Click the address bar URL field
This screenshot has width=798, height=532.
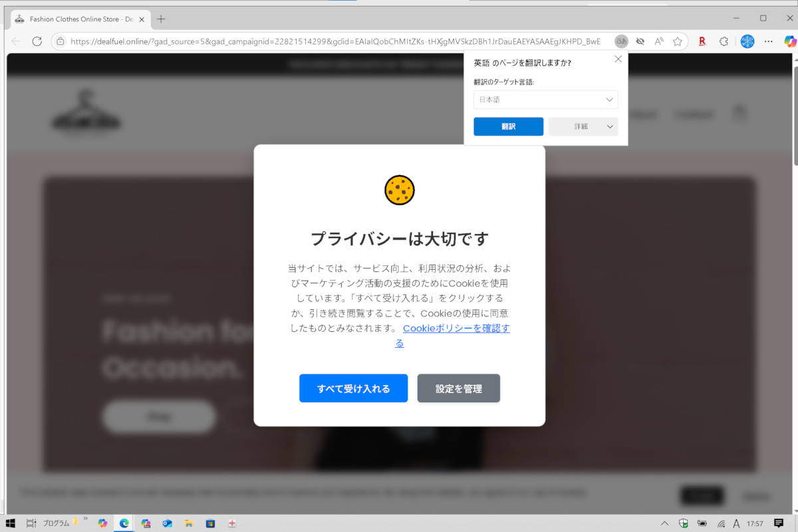[x=336, y=41]
